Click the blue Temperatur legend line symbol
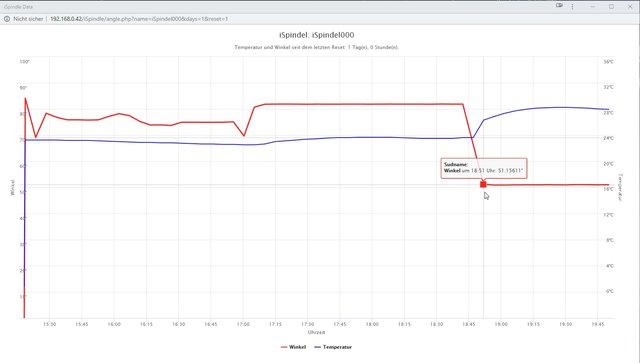Image resolution: width=640 pixels, height=363 pixels. coord(318,347)
